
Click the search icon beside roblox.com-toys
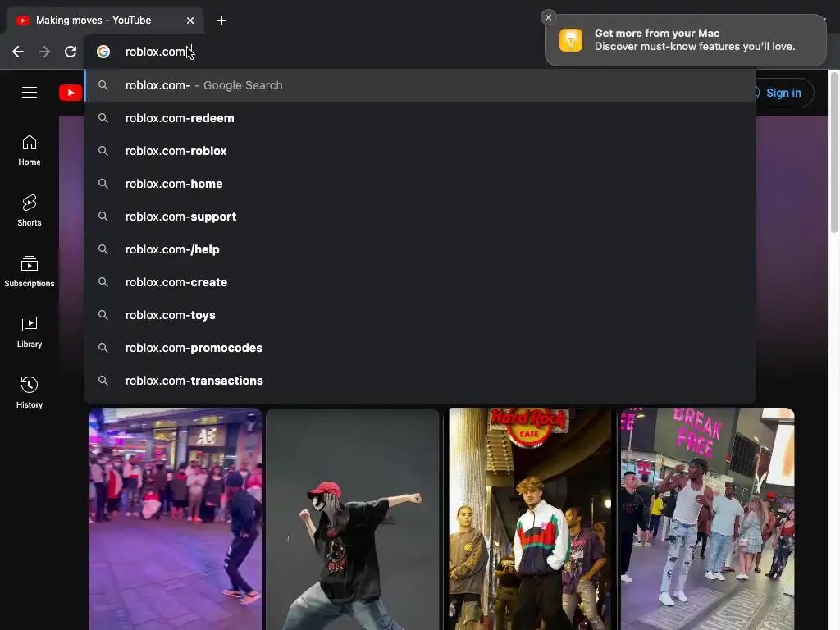pyautogui.click(x=103, y=315)
